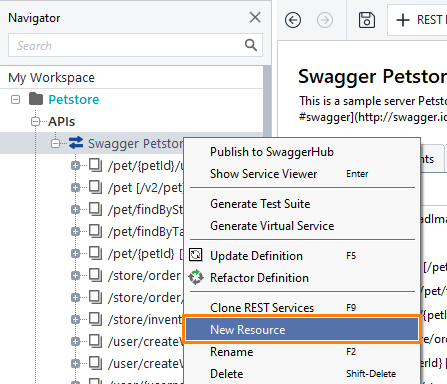Viewport: 447px width, 384px height.
Task: Collapse the Petstore project node
Action: (15, 99)
